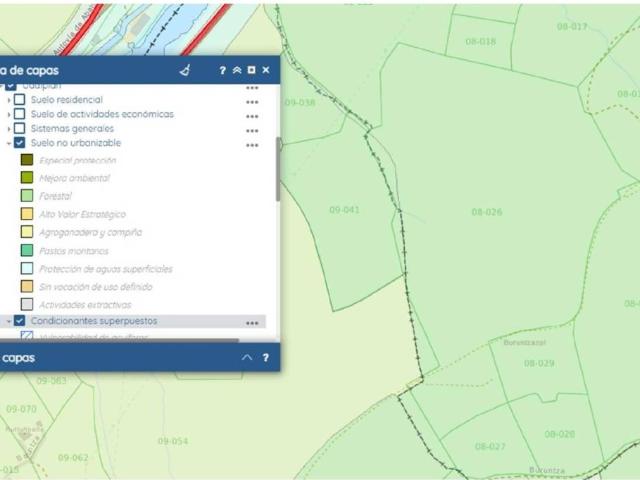Expand Sistemas generales tree node
The image size is (640, 480).
pos(9,129)
